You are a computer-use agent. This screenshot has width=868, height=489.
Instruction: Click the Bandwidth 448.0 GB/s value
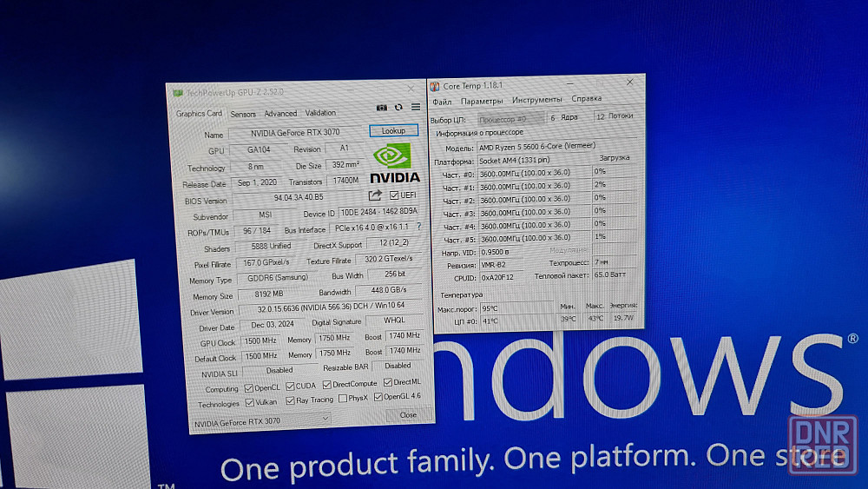[388, 290]
